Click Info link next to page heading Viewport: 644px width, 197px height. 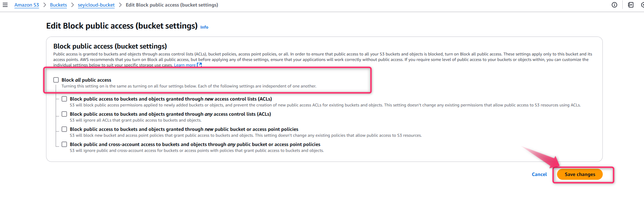[204, 27]
